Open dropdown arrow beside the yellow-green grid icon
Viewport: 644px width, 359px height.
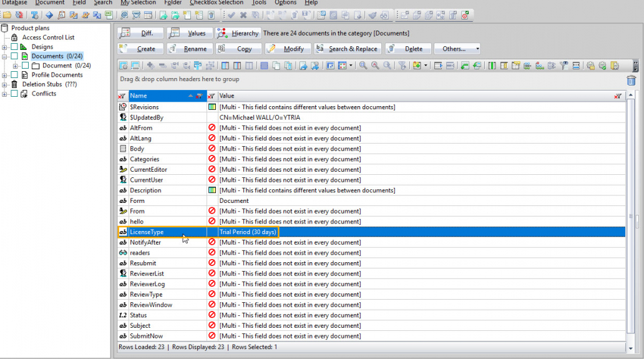click(426, 66)
